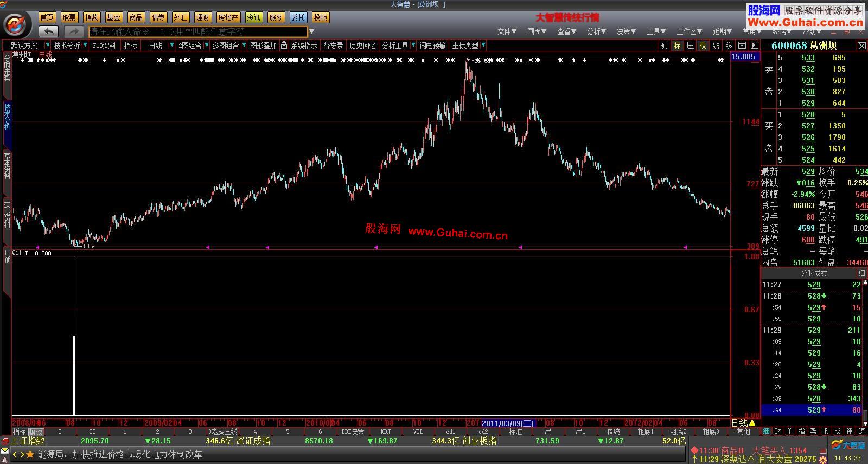The width and height of the screenshot is (868, 464).
Task: Open the 基金 funds section
Action: coord(113,17)
